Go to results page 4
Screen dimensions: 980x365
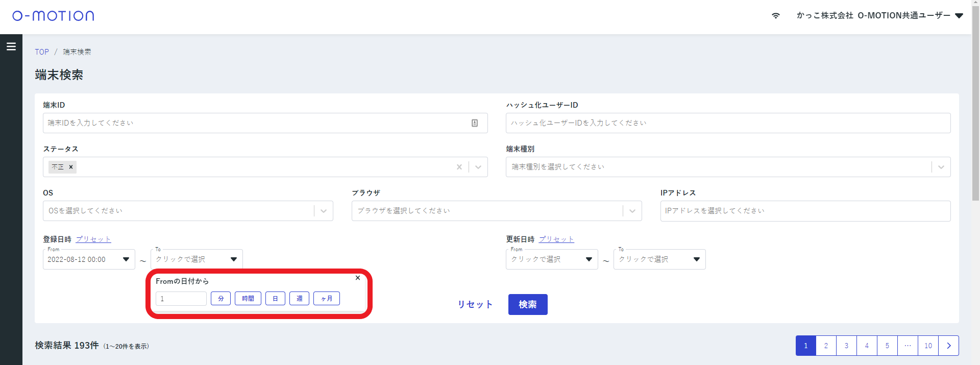tap(867, 346)
